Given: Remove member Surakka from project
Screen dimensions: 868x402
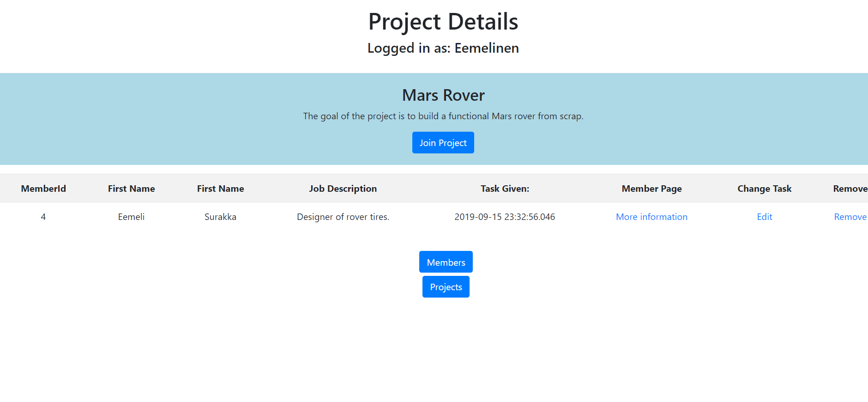Looking at the screenshot, I should [x=850, y=217].
